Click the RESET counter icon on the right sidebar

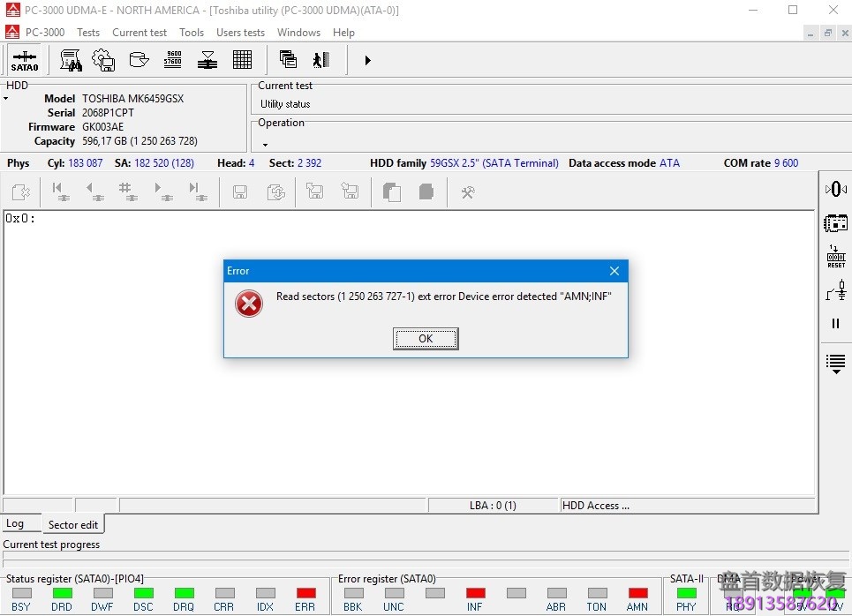pyautogui.click(x=835, y=257)
